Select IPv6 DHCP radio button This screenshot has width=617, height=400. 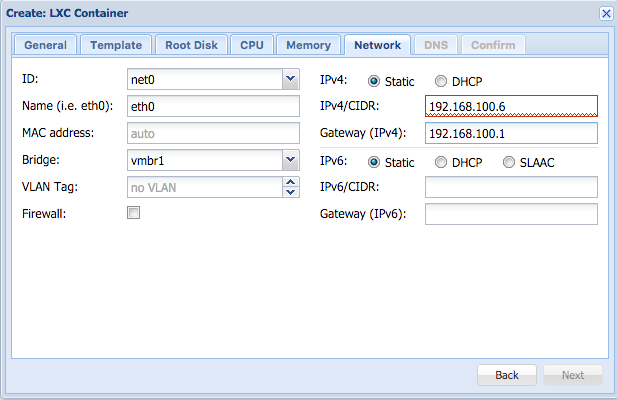[x=441, y=162]
